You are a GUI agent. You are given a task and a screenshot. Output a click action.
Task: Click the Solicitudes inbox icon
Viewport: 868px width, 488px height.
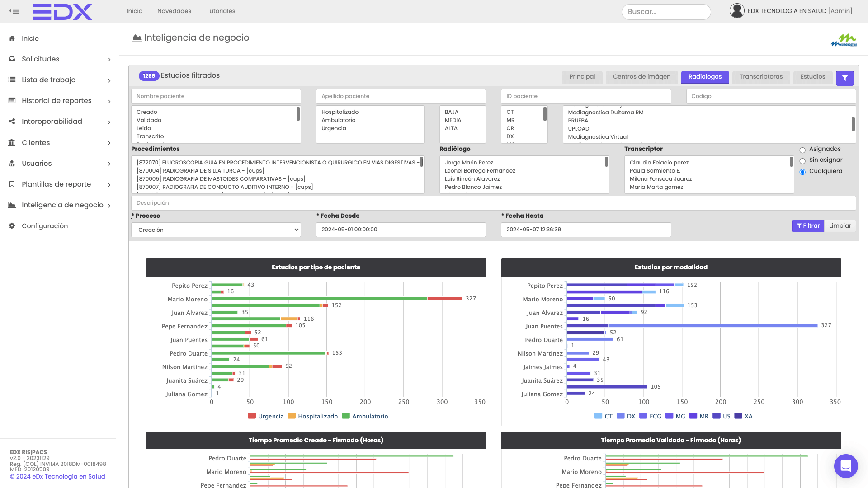12,59
